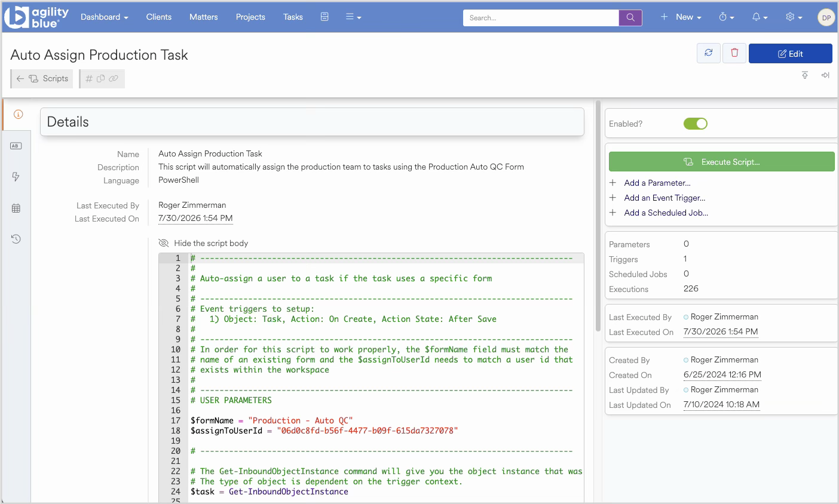The width and height of the screenshot is (839, 504).
Task: Open the New dropdown menu
Action: pyautogui.click(x=688, y=17)
